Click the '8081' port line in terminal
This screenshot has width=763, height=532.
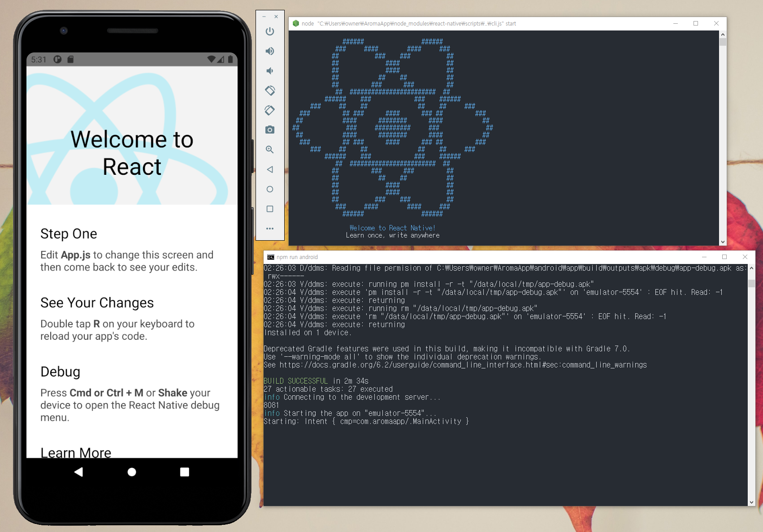tap(271, 405)
